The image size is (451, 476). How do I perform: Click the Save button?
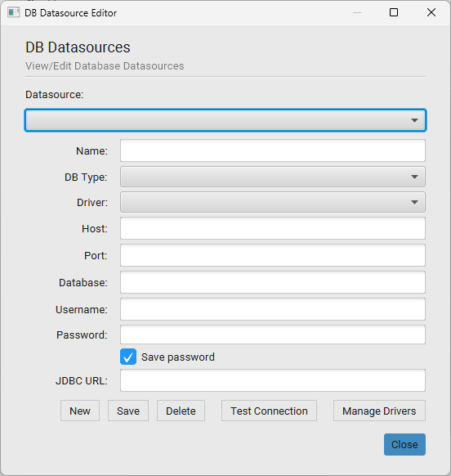(x=128, y=411)
